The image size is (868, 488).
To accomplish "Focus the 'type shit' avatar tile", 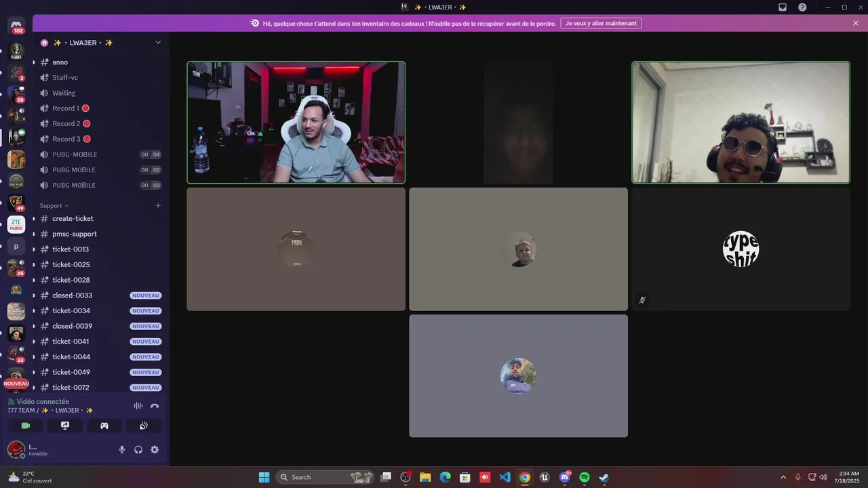I will (x=741, y=249).
